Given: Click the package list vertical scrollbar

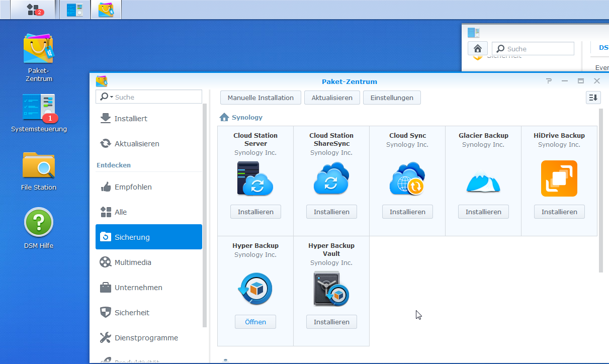Looking at the screenshot, I should [600, 191].
